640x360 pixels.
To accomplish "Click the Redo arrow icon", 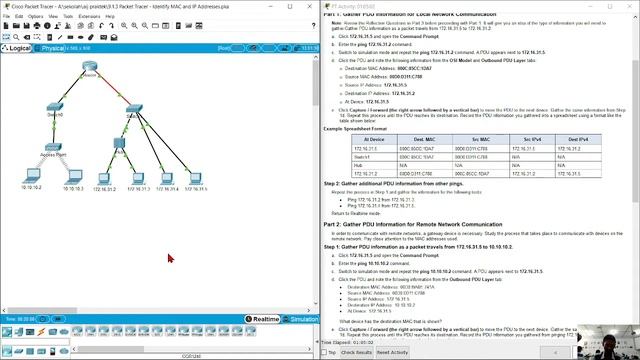I will click(111, 26).
